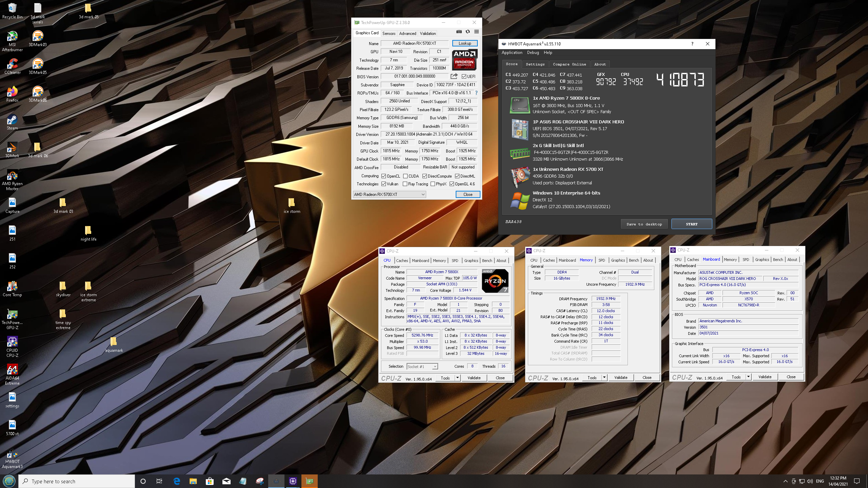Click the Lookup button in GPU-Z
868x488 pixels.
(465, 43)
